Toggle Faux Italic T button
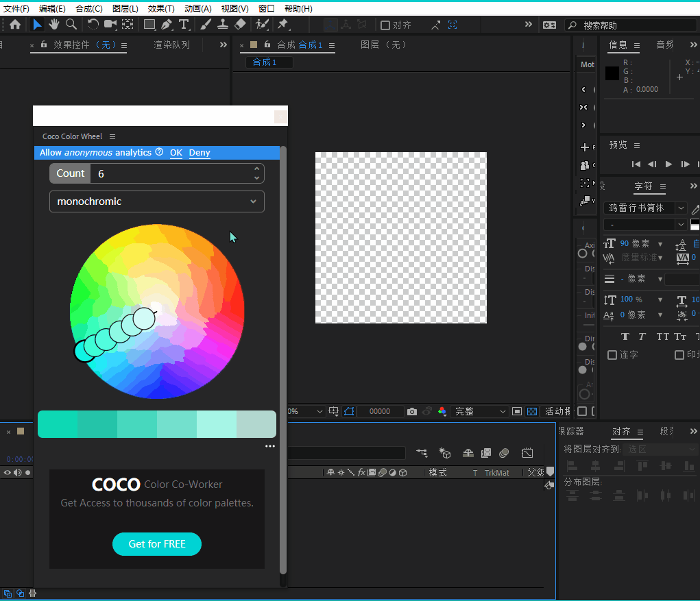The width and height of the screenshot is (700, 601). click(x=642, y=336)
